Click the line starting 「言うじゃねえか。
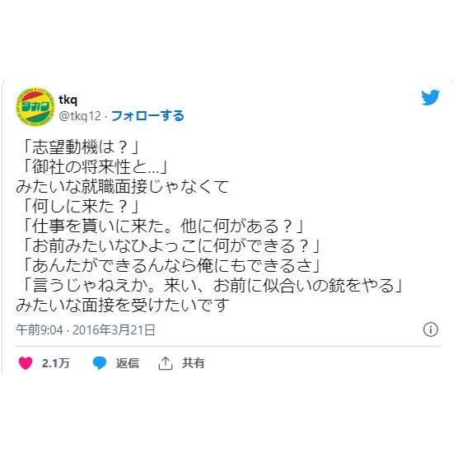Screen dimensions: 467x476 coord(212,286)
